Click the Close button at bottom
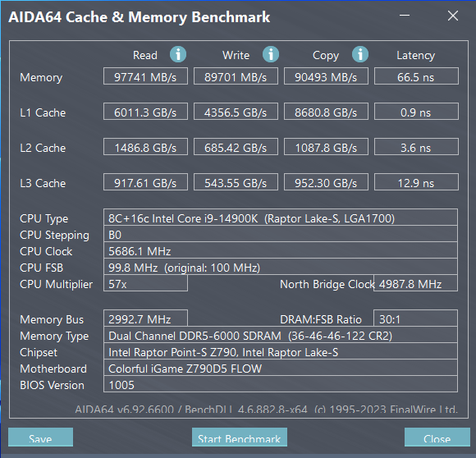The width and height of the screenshot is (476, 458). point(437,437)
